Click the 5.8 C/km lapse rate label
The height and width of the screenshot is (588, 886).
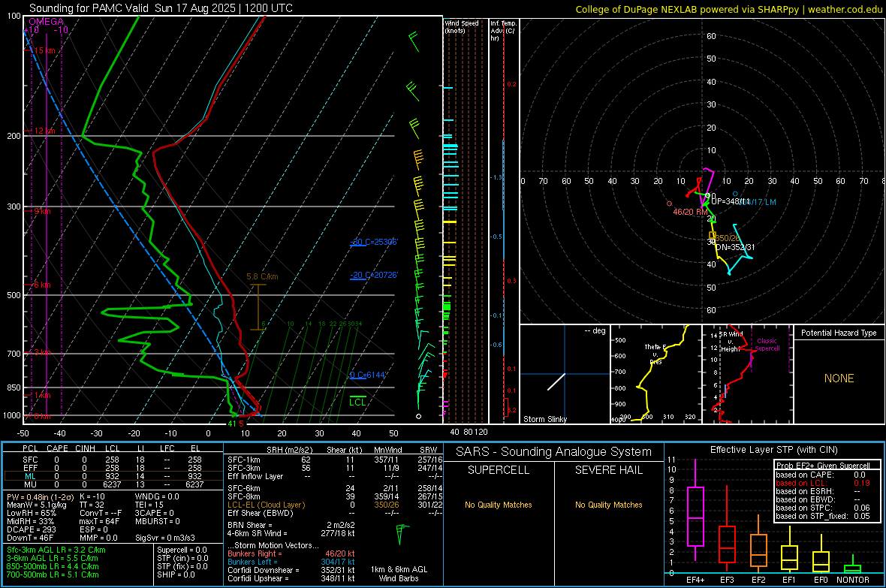pyautogui.click(x=262, y=276)
